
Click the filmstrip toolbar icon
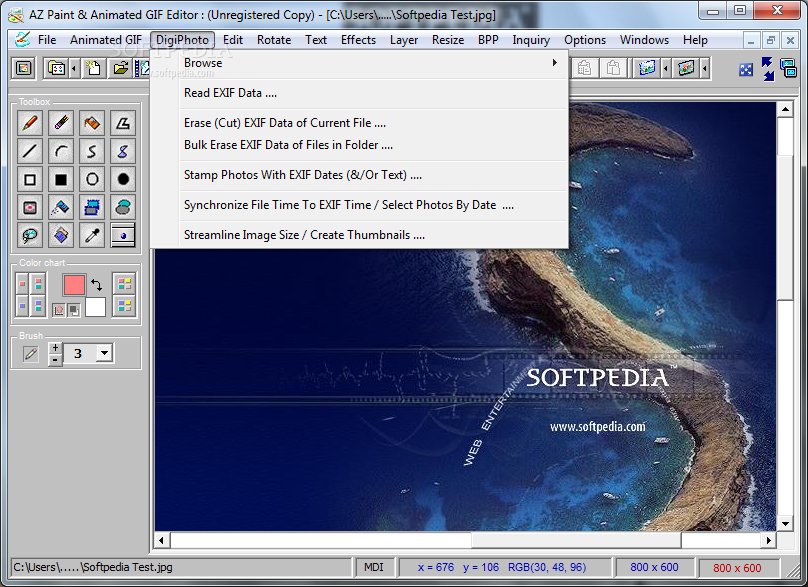coord(142,68)
